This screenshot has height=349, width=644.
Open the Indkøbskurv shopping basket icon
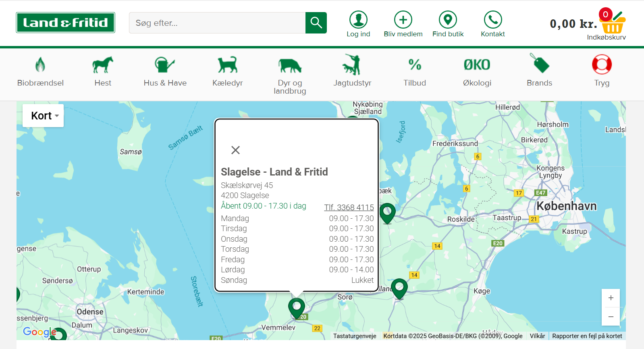tap(613, 22)
